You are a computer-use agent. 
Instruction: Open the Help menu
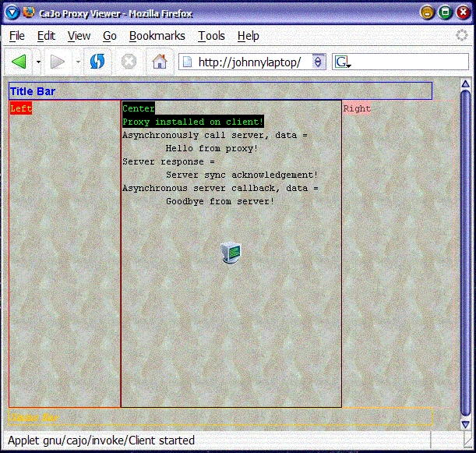248,36
